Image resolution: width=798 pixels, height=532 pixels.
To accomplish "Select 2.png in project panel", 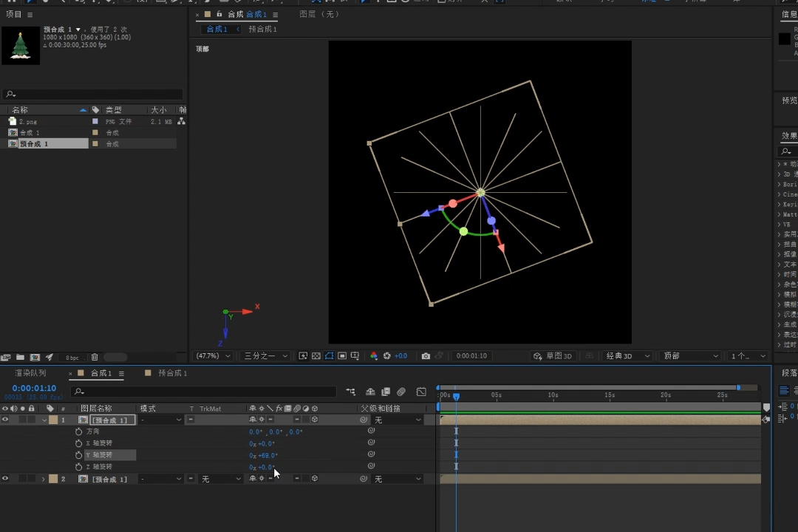I will click(x=28, y=121).
